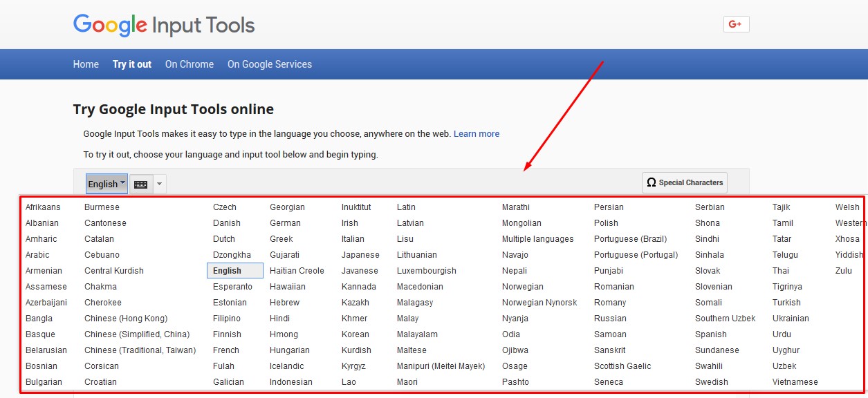Select Serbian language
This screenshot has height=398, width=868.
(710, 207)
